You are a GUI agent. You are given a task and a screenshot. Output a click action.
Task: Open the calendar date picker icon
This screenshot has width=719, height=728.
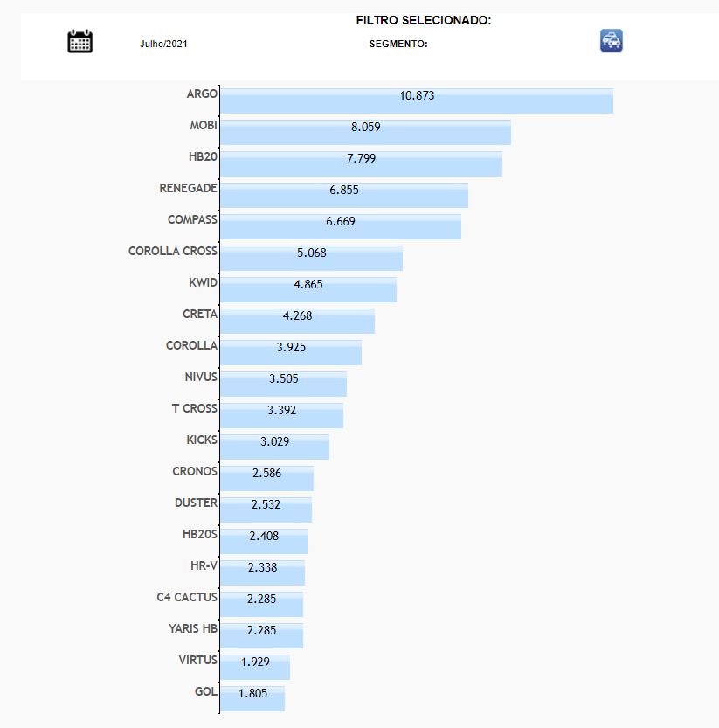pos(80,41)
